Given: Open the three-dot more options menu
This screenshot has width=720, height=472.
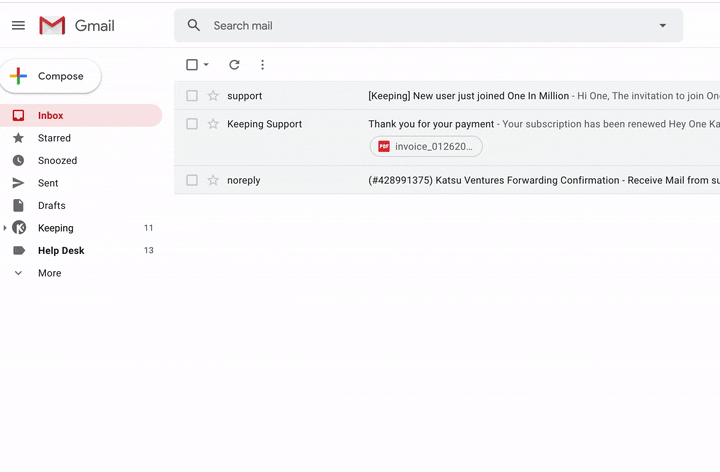Looking at the screenshot, I should pos(262,65).
